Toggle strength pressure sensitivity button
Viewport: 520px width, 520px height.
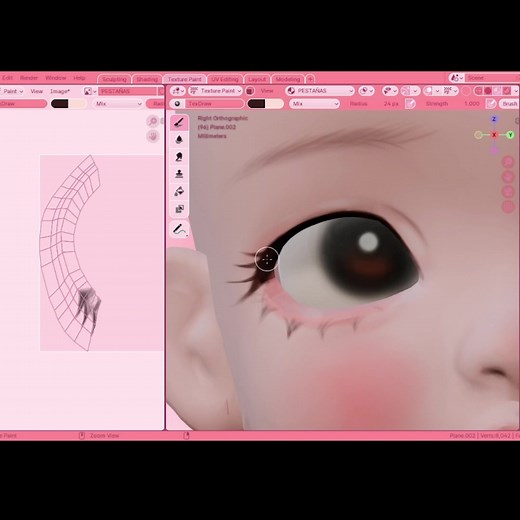point(491,104)
